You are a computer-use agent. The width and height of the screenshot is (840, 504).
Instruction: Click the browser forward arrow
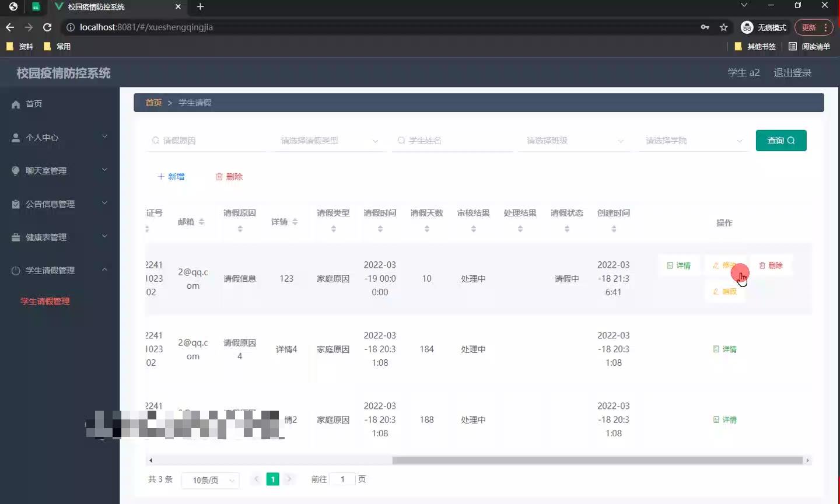tap(29, 27)
